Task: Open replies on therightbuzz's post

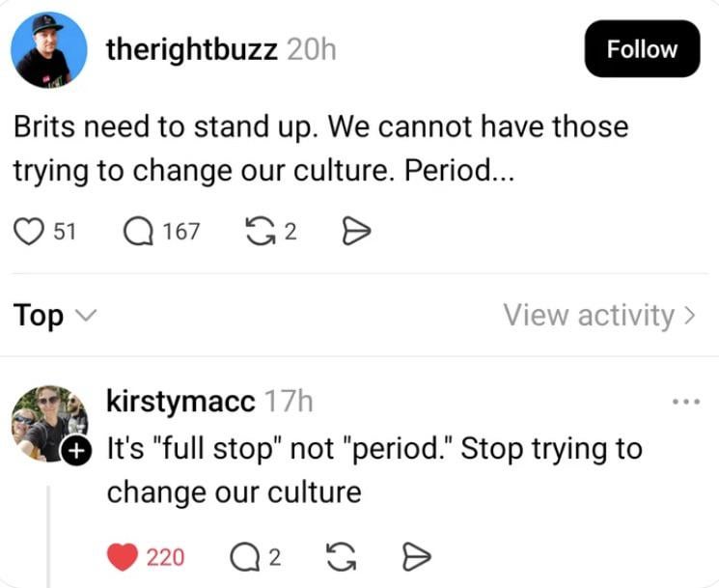Action: [x=139, y=232]
